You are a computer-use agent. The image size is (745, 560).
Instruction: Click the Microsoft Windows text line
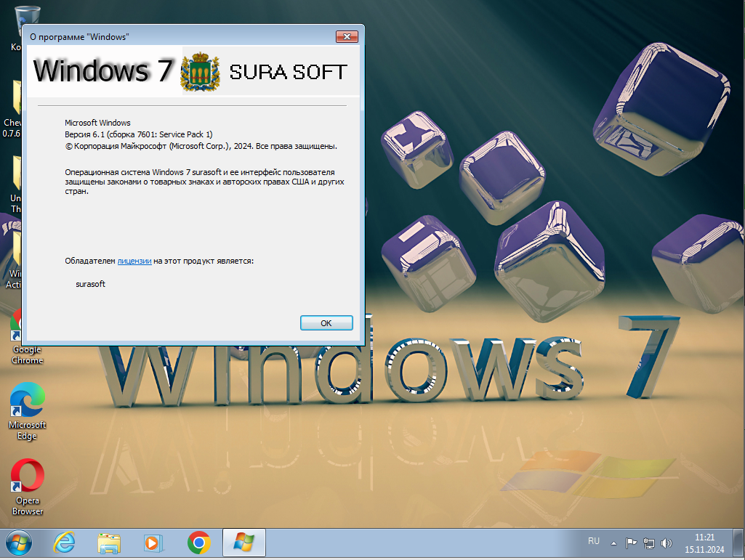[x=97, y=123]
